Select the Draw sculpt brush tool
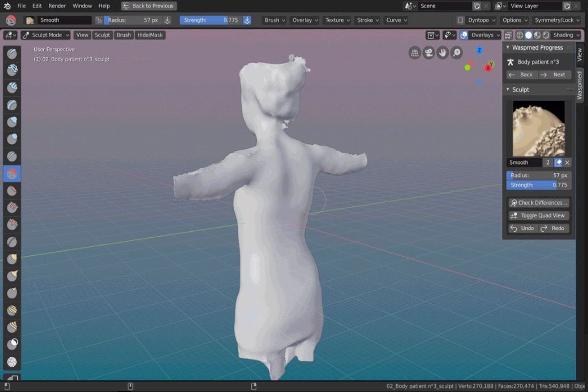This screenshot has height=392, width=588. [12, 54]
